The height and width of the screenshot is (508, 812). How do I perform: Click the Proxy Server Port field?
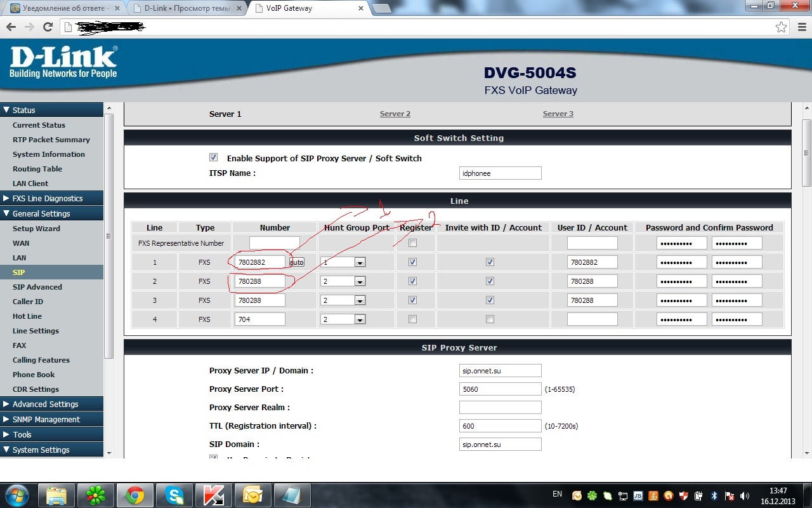pos(501,389)
